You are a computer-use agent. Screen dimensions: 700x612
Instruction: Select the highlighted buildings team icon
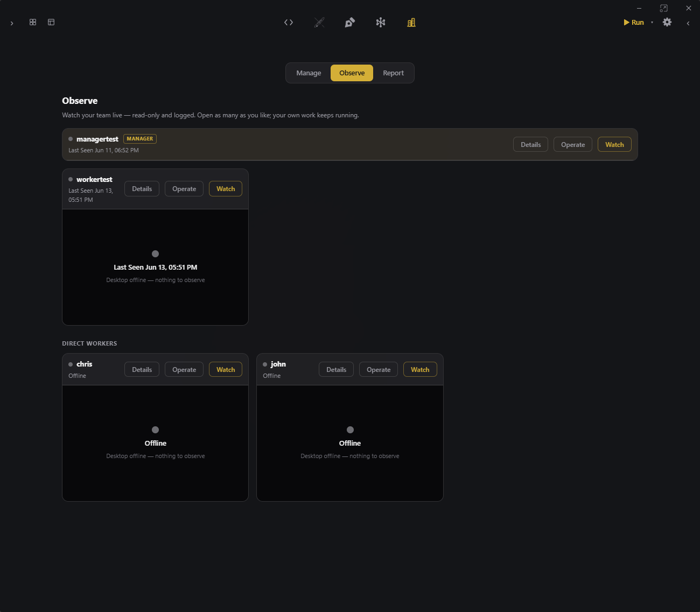(x=411, y=22)
